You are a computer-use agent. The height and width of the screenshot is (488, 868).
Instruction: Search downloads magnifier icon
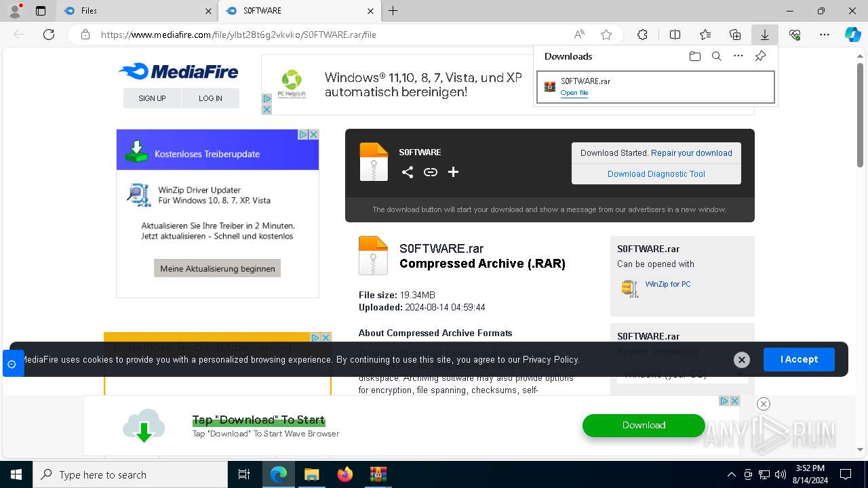[717, 56]
